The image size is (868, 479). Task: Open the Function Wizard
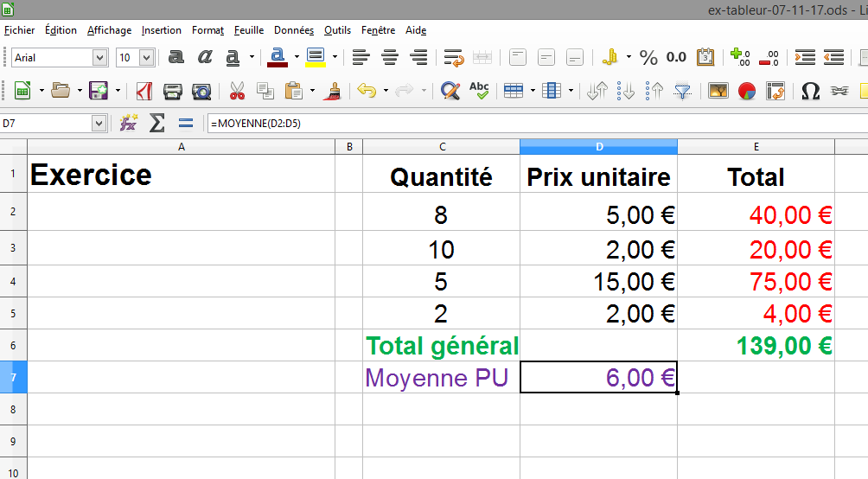coord(129,123)
